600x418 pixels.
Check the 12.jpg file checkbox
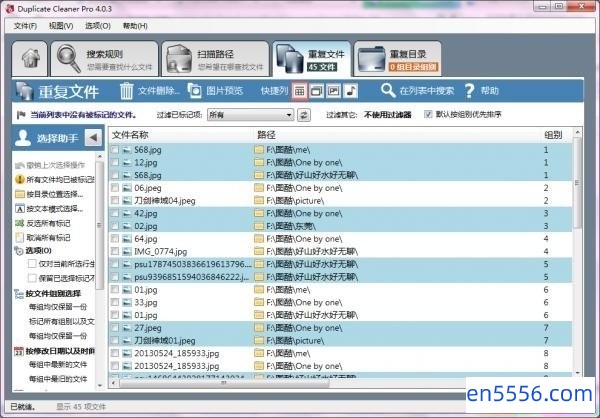[x=115, y=163]
